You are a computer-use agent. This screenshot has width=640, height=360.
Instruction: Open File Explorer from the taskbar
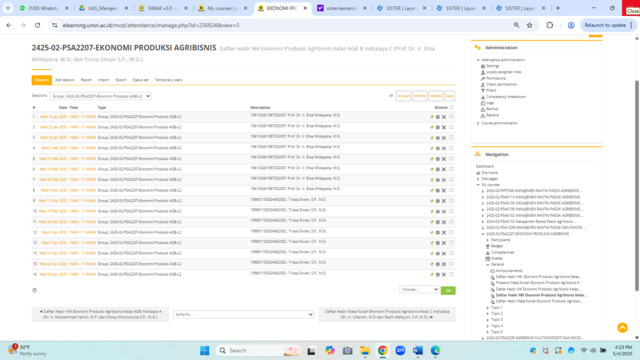(365, 350)
